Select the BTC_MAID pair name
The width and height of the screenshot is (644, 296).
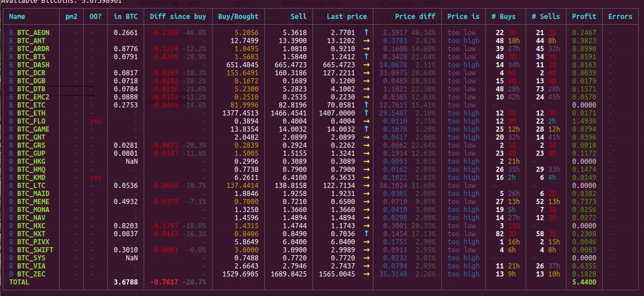pyautogui.click(x=33, y=194)
